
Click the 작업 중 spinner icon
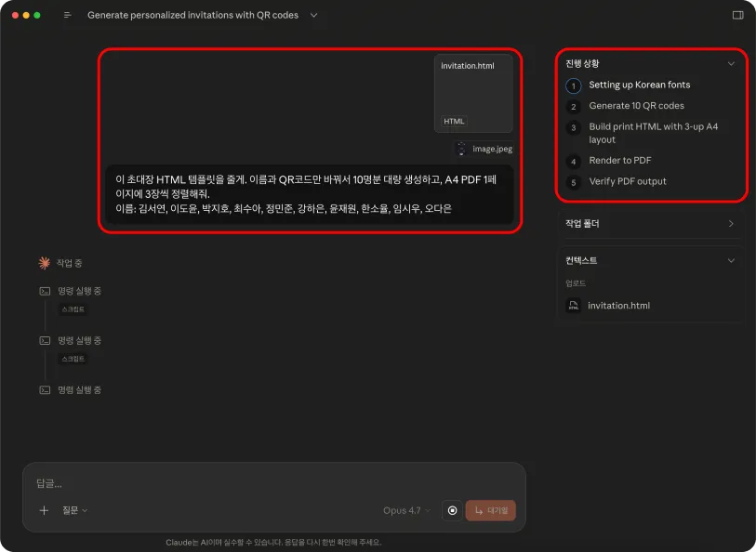coord(45,263)
